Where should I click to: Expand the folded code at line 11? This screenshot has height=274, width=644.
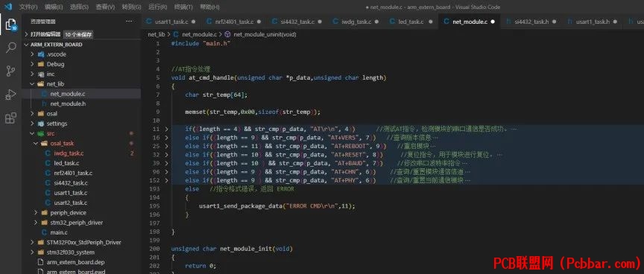click(x=166, y=129)
